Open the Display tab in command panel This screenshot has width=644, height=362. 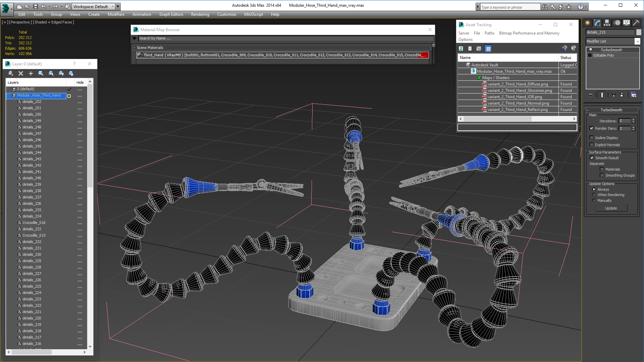(627, 23)
